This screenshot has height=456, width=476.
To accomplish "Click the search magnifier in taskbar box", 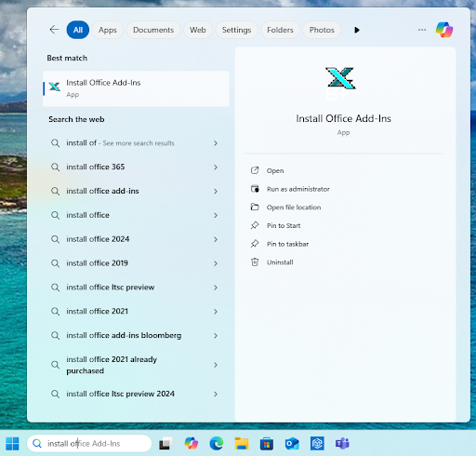I will click(x=37, y=444).
